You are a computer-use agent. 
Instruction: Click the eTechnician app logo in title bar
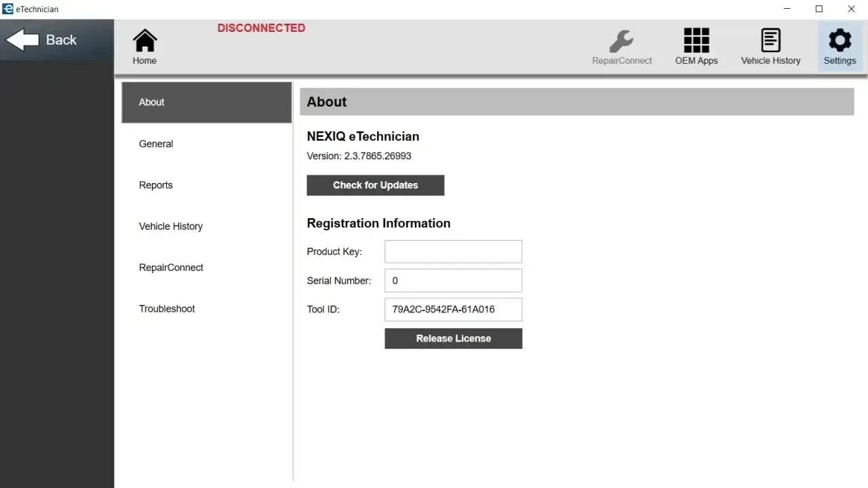pyautogui.click(x=7, y=9)
